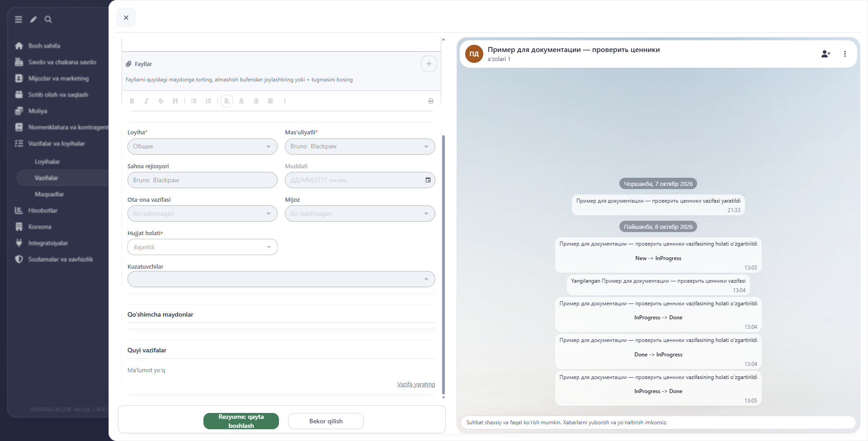The image size is (868, 441).
Task: Open Hisobotlar in the sidebar
Action: [42, 210]
